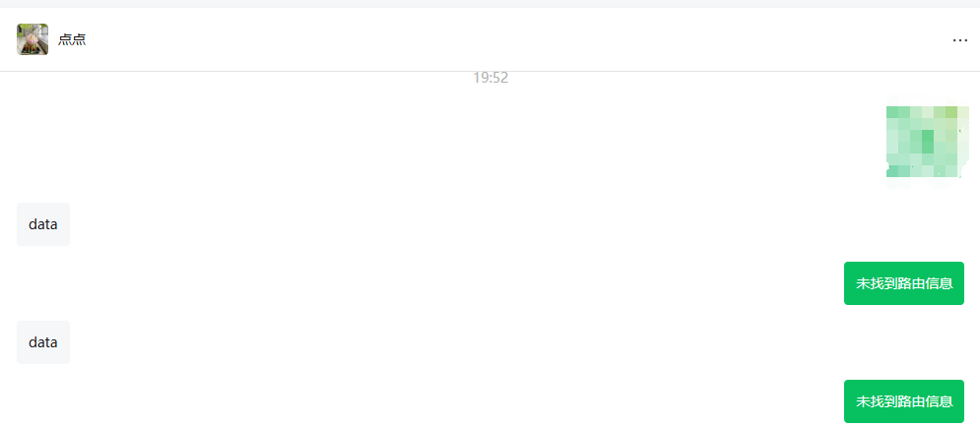Click the 点点 contact avatar picture
The width and height of the screenshot is (980, 427).
(x=33, y=39)
